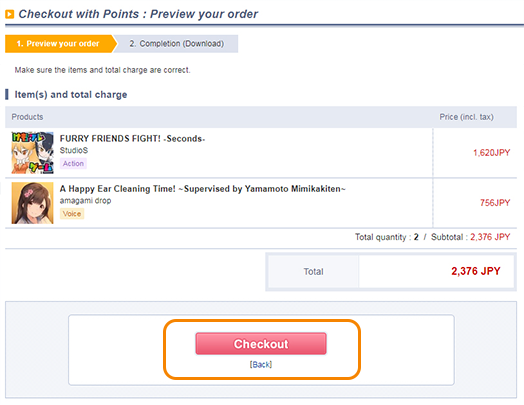Click the Total 2,376 JPY amount
Screen dimensions: 524x405
(x=476, y=271)
